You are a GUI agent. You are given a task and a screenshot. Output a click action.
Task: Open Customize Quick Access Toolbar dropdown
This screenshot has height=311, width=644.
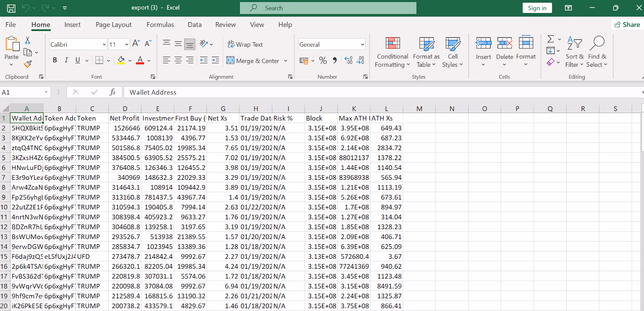65,8
